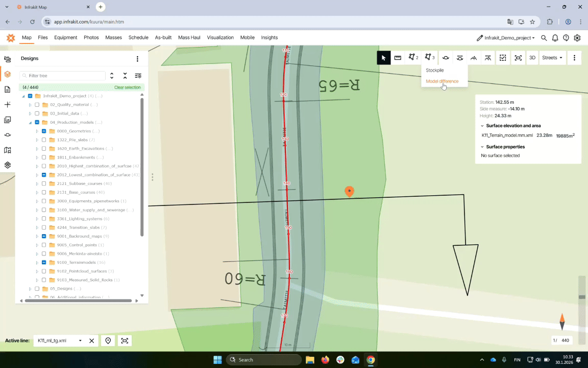Open File Explorer in the taskbar
The image size is (588, 368).
coord(310,360)
